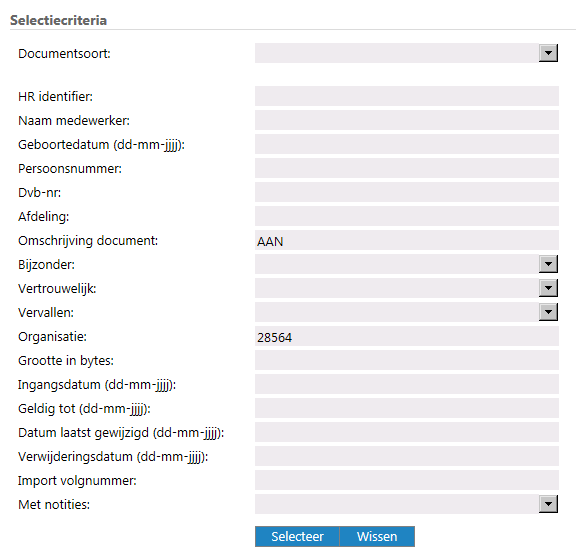Click the Met notities label

click(x=54, y=505)
